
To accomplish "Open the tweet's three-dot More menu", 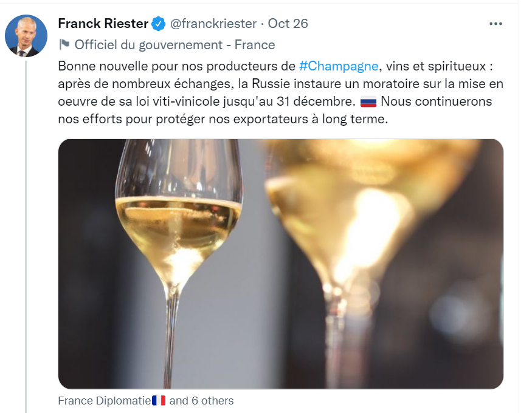I will [x=496, y=24].
